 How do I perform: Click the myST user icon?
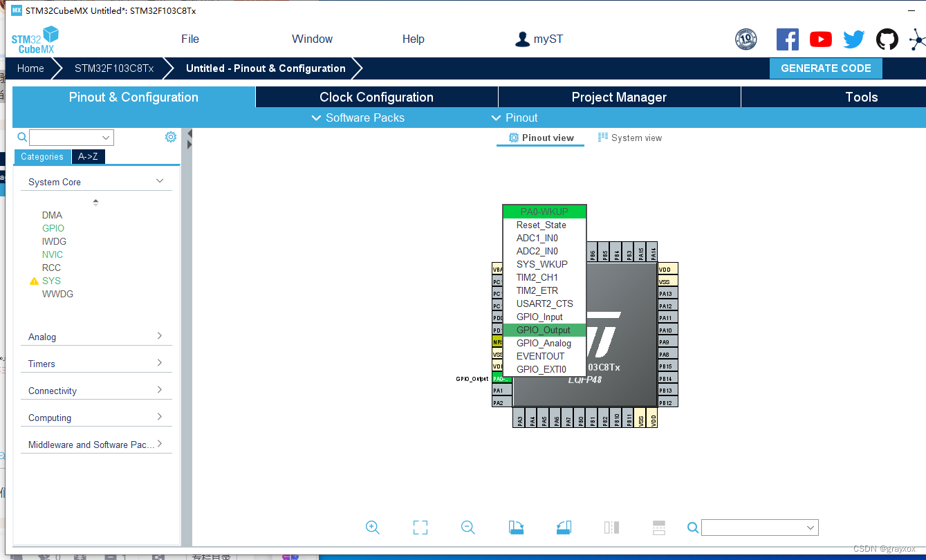[x=522, y=39]
